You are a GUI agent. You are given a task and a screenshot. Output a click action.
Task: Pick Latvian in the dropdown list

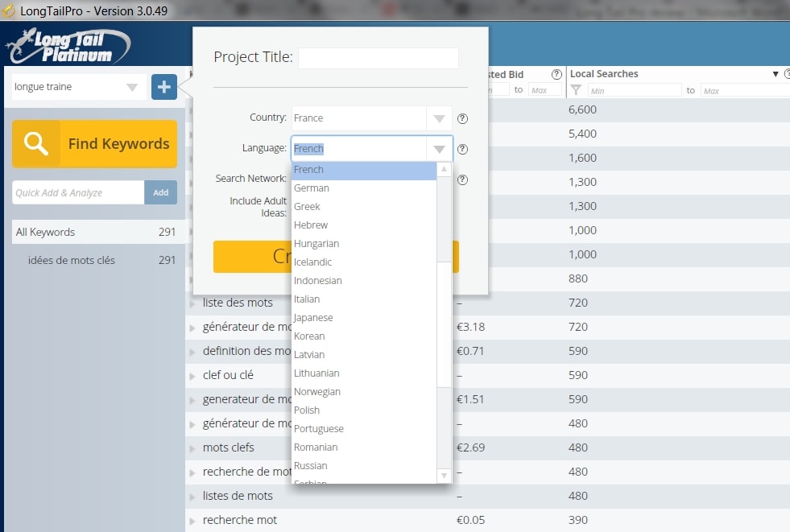(x=364, y=355)
